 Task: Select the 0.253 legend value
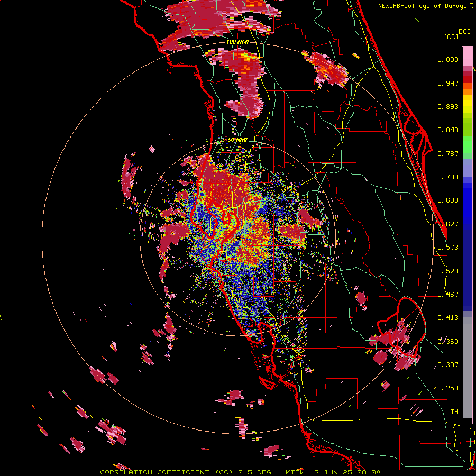pos(448,388)
